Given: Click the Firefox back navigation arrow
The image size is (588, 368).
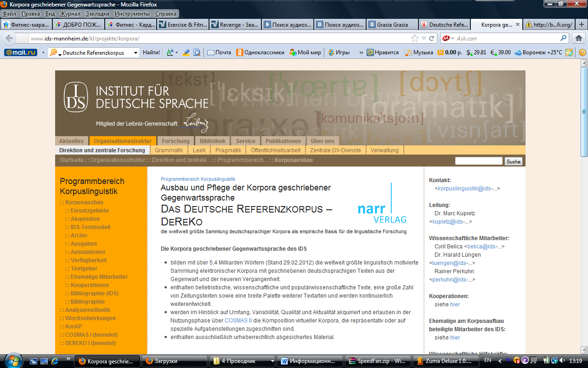Looking at the screenshot, I should point(9,39).
